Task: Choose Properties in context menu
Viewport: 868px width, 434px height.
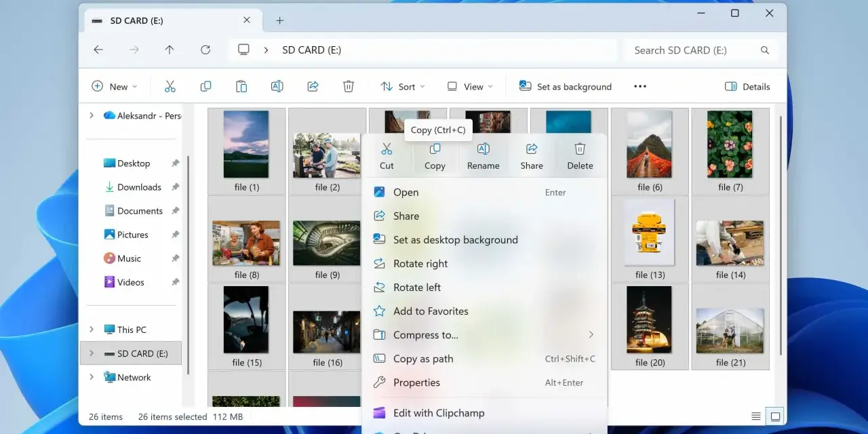Action: pos(485,382)
